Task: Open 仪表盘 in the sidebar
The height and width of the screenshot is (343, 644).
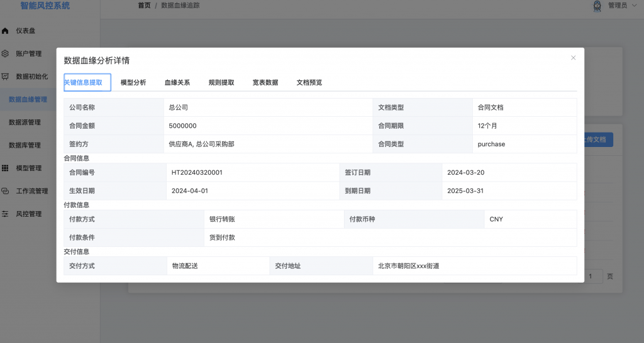Action: (25, 31)
